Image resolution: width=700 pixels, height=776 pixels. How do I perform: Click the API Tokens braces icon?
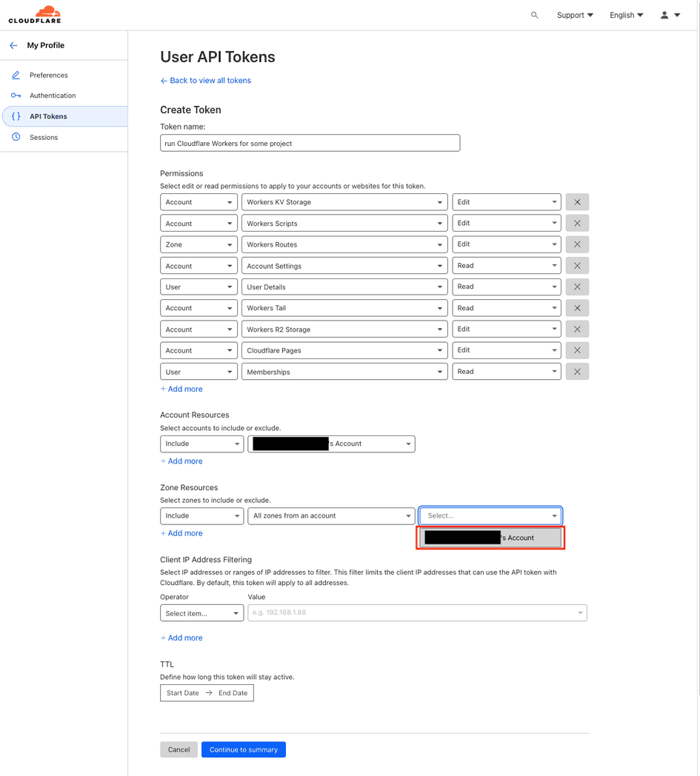(x=16, y=116)
